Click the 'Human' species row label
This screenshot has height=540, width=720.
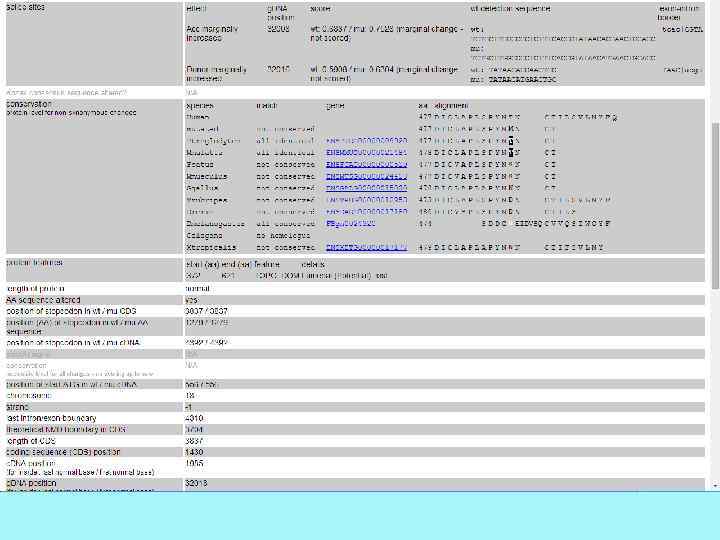197,117
